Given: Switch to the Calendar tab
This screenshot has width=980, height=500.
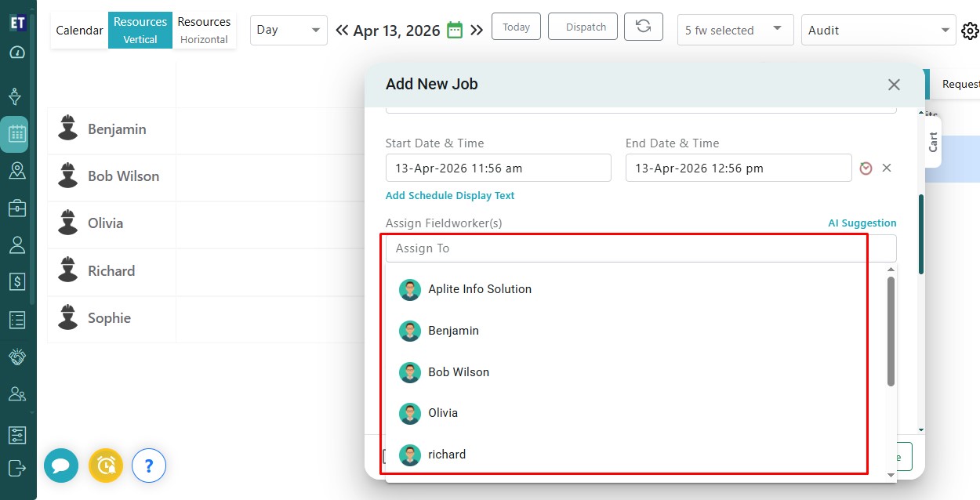Looking at the screenshot, I should 79,31.
